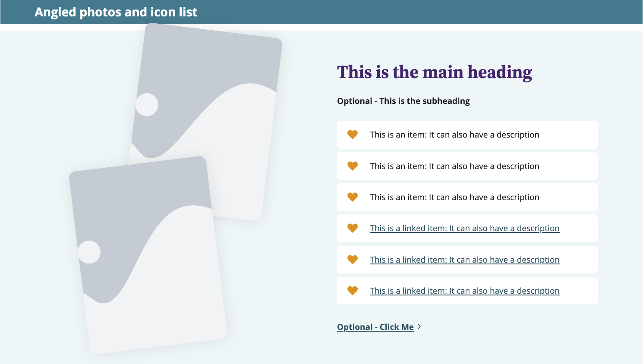This screenshot has height=364, width=643.
Task: Click the heart icon beside the first linked item
Action: tap(353, 228)
